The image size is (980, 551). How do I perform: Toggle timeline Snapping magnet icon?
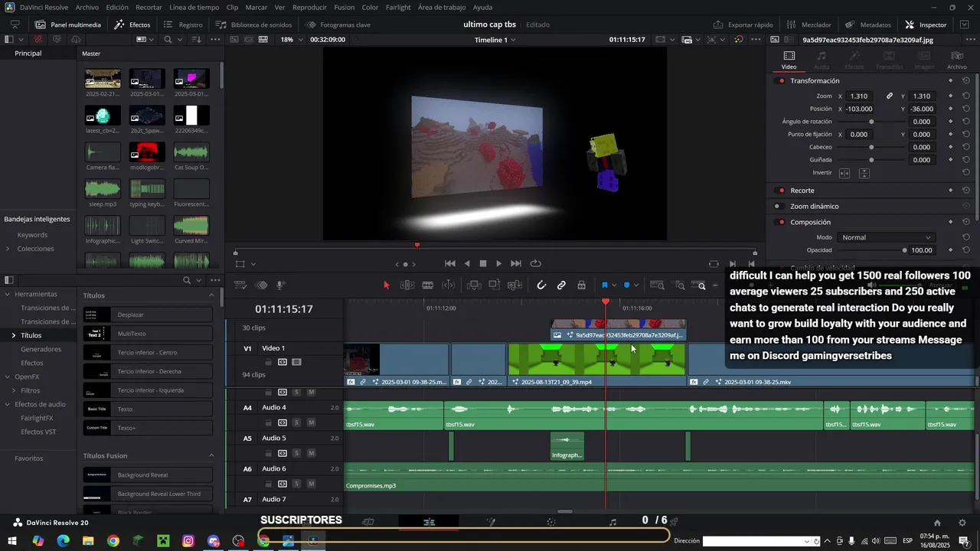click(x=541, y=285)
